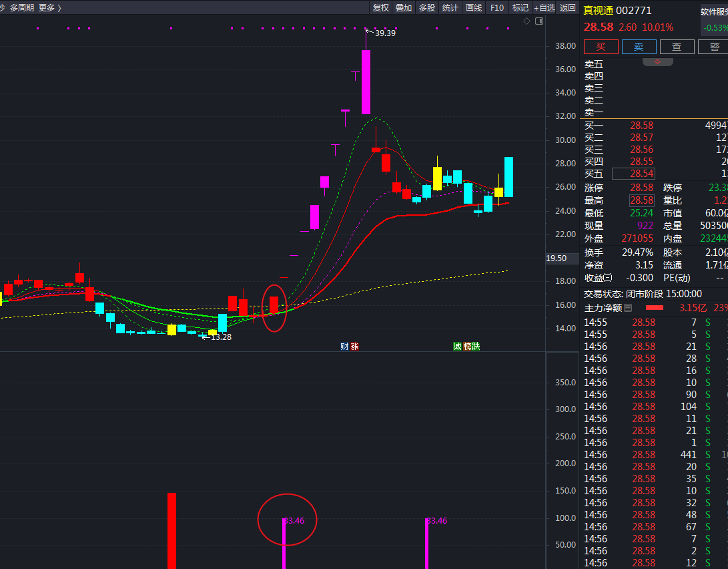The width and height of the screenshot is (728, 569).
Task: Select the 画线 drawing tools
Action: pyautogui.click(x=474, y=8)
